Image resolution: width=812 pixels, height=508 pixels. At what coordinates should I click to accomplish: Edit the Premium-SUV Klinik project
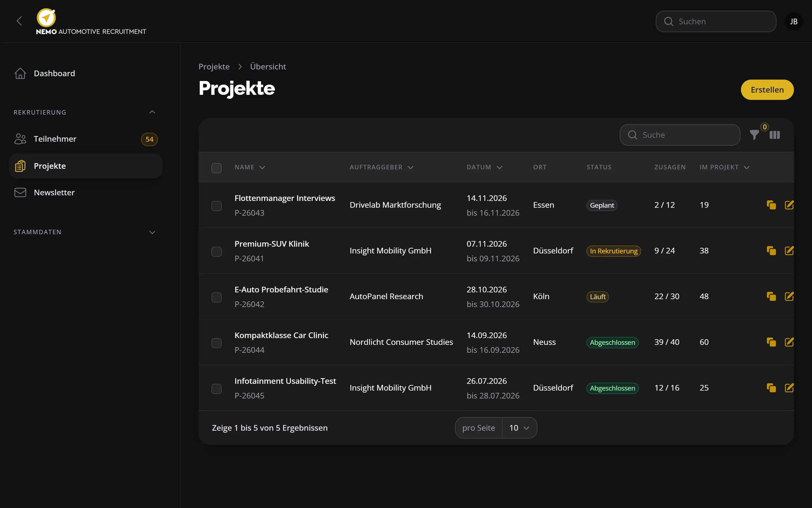pyautogui.click(x=789, y=251)
